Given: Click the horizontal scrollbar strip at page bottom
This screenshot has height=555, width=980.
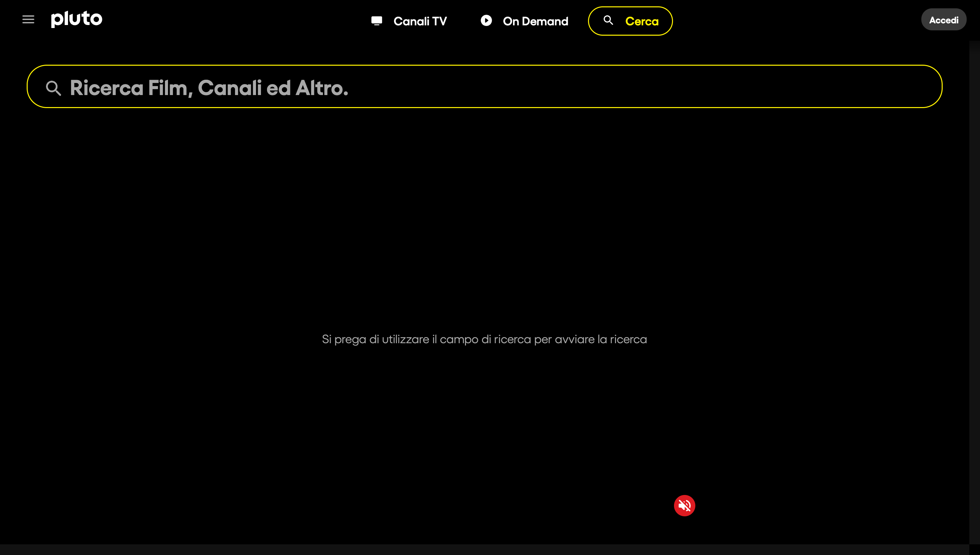Looking at the screenshot, I should [x=484, y=549].
